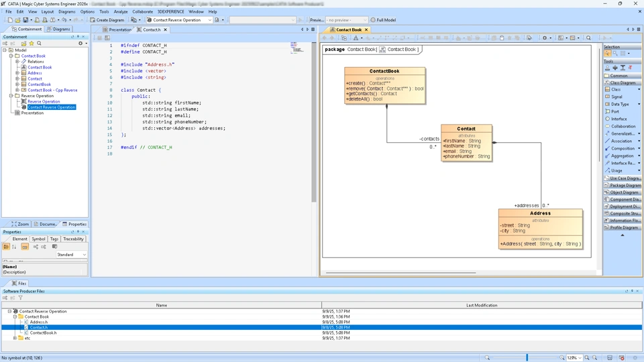
Task: Select the Full Model radio button
Action: click(374, 20)
